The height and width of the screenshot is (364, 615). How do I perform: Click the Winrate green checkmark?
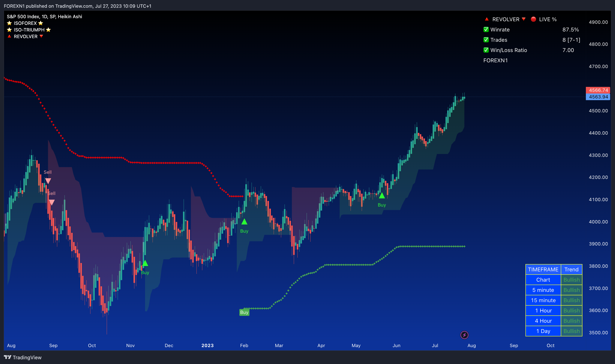coord(486,30)
